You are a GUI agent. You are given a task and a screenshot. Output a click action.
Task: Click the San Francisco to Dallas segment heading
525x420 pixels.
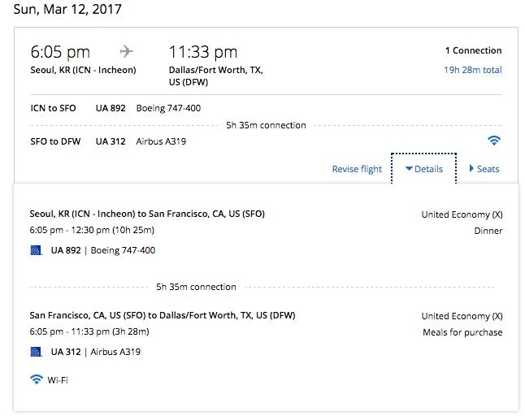163,315
